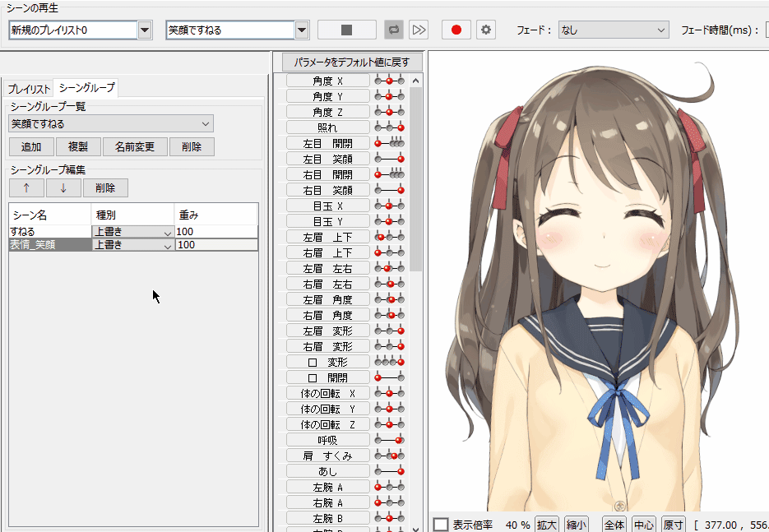Click the 目玉 X parameter button
Screen dimensions: 769x532
pos(327,206)
